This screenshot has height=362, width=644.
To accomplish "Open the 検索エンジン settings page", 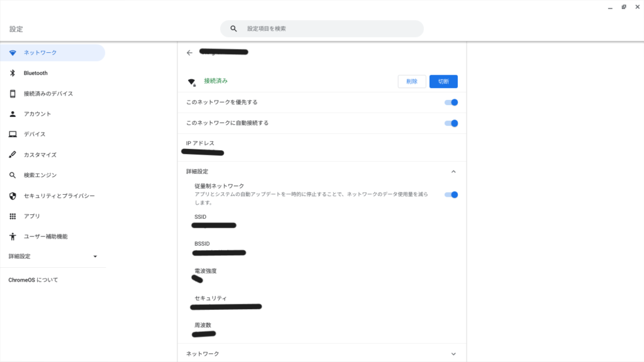I will pos(40,175).
